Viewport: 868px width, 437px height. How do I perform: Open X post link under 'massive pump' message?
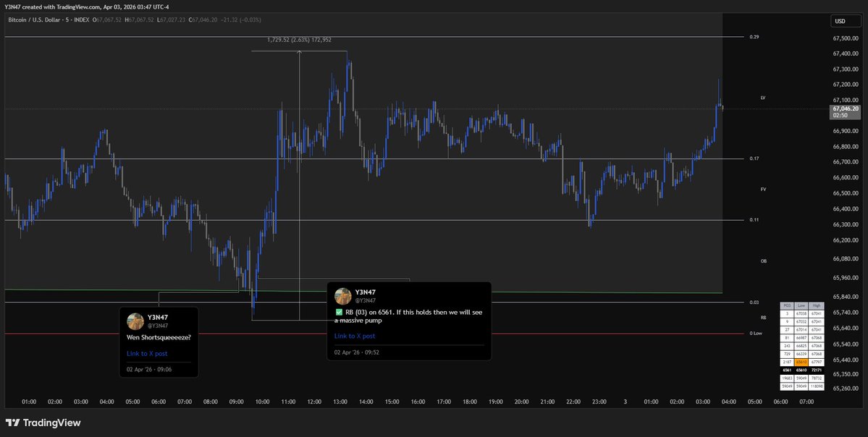coord(355,336)
